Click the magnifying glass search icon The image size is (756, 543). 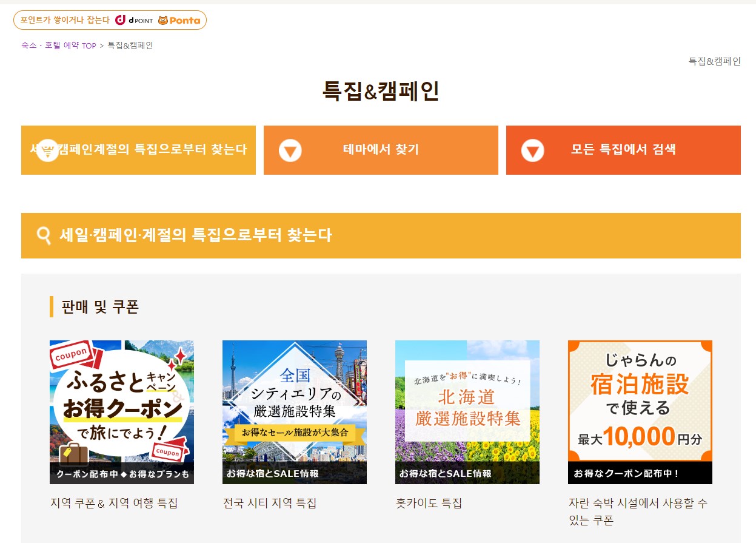pyautogui.click(x=42, y=235)
